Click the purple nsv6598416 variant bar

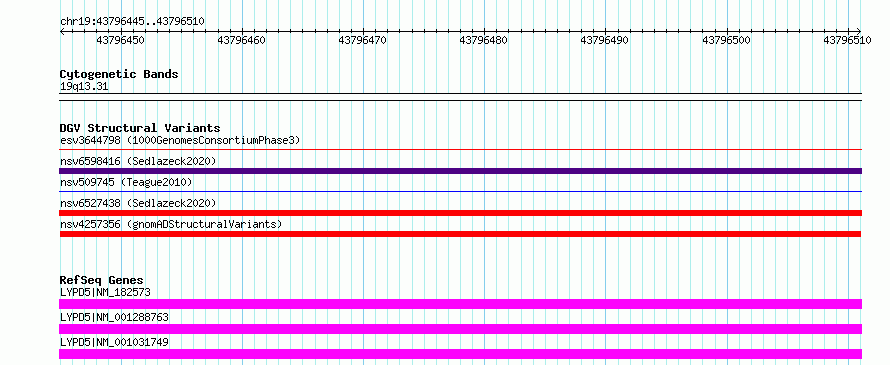point(460,171)
